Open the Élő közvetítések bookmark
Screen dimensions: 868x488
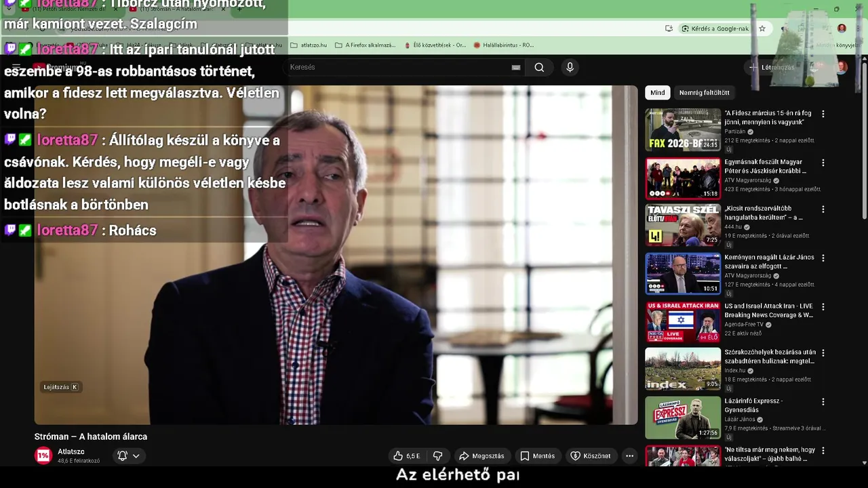[435, 45]
